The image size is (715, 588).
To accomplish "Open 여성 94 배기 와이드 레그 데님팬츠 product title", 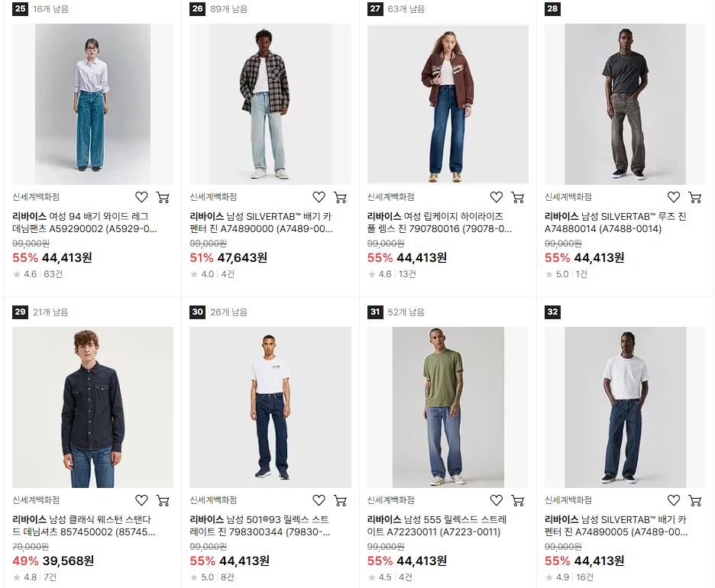I will (x=85, y=222).
